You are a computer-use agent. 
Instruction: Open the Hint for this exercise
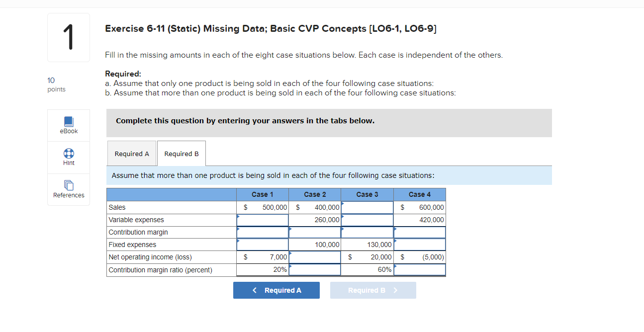(x=68, y=157)
